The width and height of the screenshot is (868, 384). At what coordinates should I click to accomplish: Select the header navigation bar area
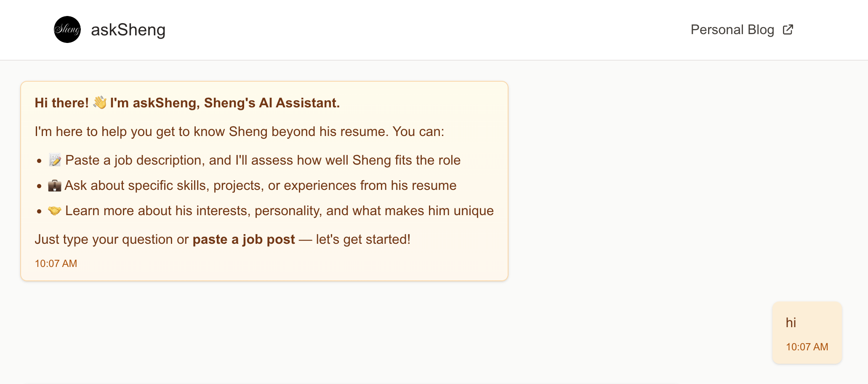point(434,29)
